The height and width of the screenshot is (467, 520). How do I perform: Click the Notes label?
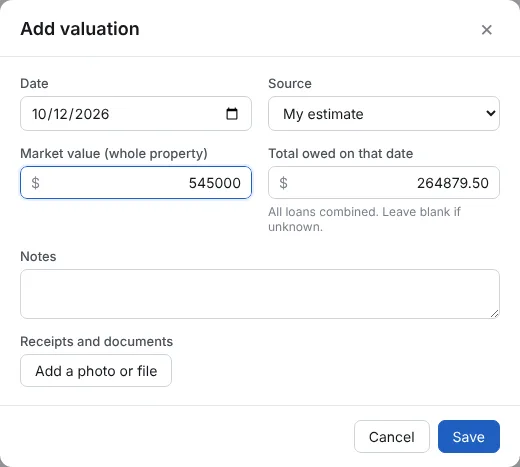point(38,257)
